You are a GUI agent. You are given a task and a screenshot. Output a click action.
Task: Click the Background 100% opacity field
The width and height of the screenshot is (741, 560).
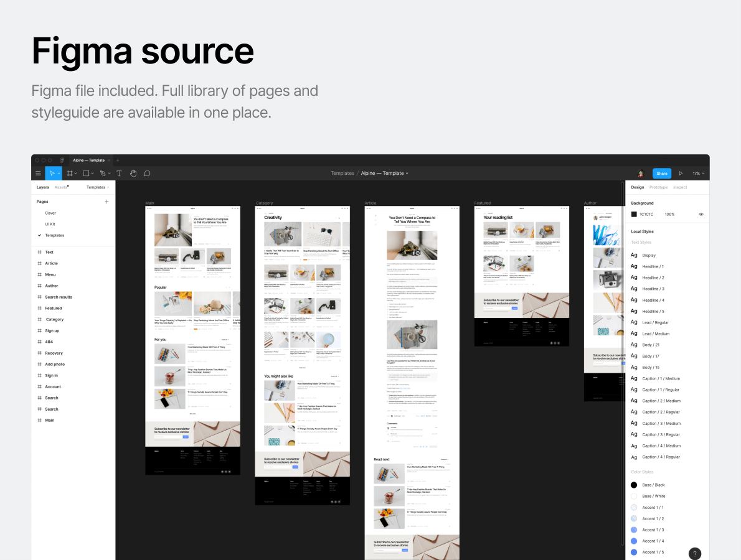(669, 215)
